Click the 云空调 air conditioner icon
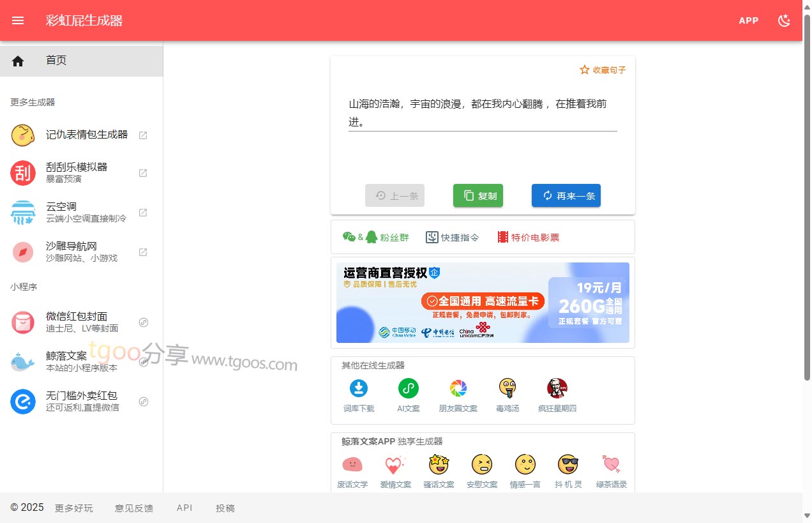Screen dimensions: 812x523 point(23,213)
